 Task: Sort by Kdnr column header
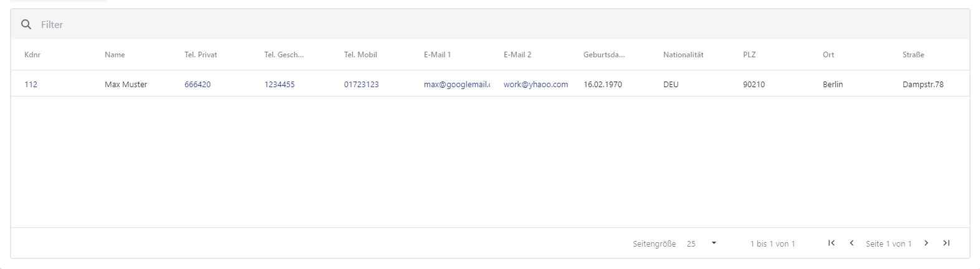tap(32, 55)
